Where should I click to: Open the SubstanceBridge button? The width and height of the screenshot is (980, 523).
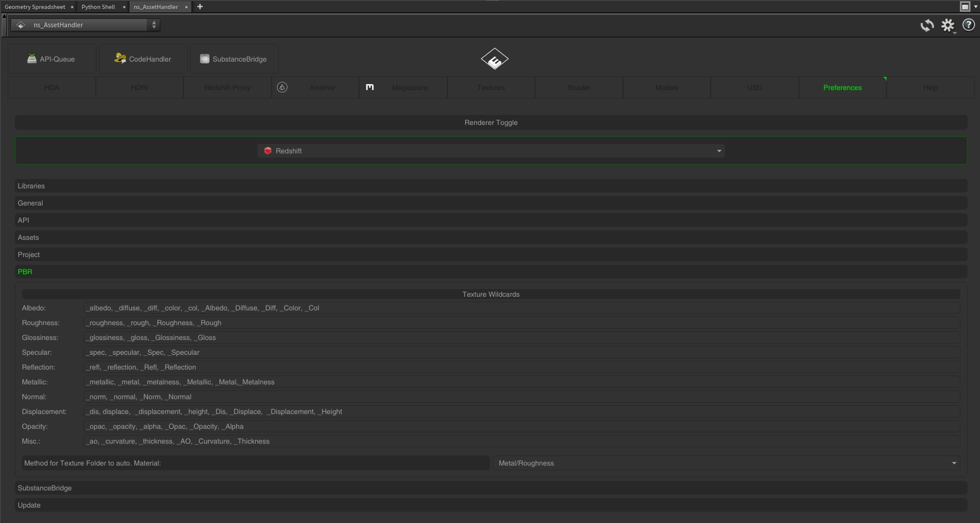coord(234,59)
